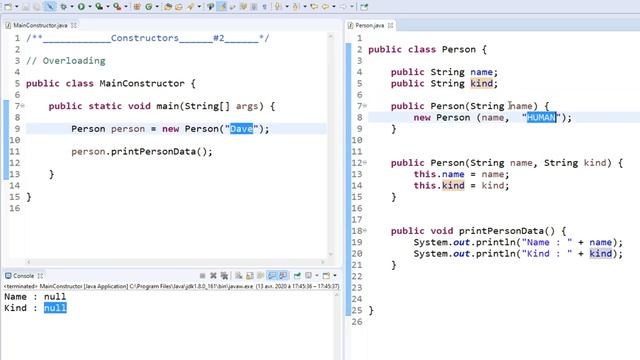Click the highlighted "HUMAN" string literal
Image resolution: width=640 pixels, height=360 pixels.
[541, 118]
